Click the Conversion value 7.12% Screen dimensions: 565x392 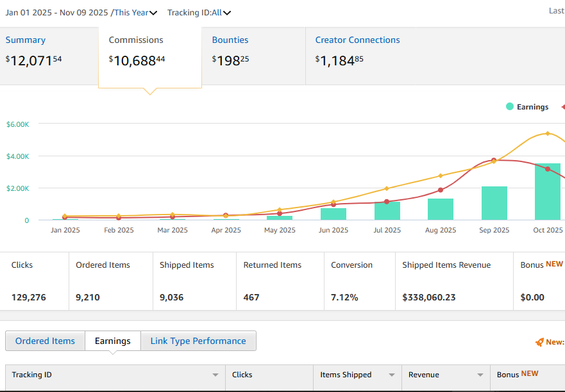pyautogui.click(x=344, y=297)
